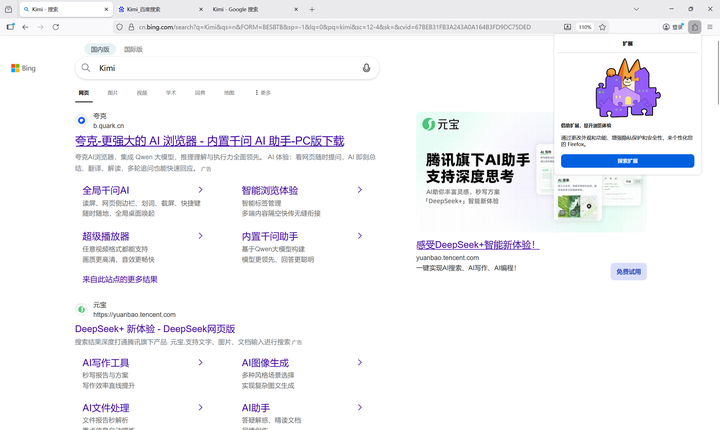Screen dimensions: 720x430
Task: Close the Kimi Google search tab
Action: click(296, 9)
